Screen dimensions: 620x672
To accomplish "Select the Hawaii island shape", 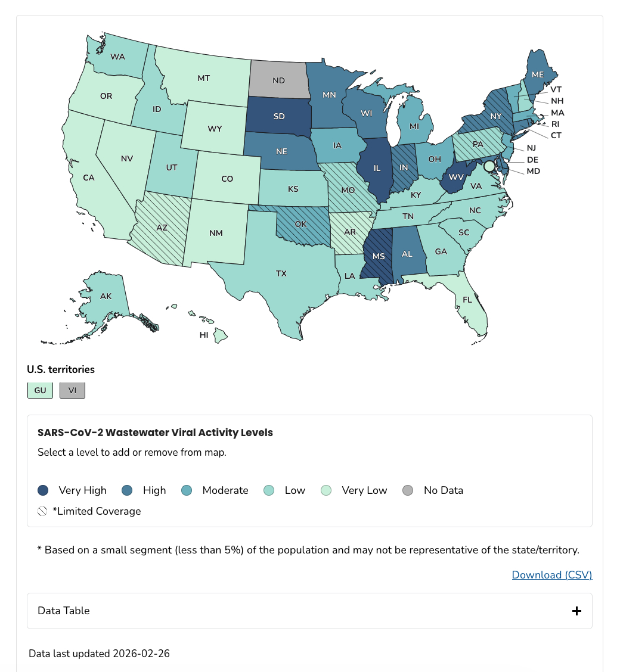I will [x=221, y=338].
